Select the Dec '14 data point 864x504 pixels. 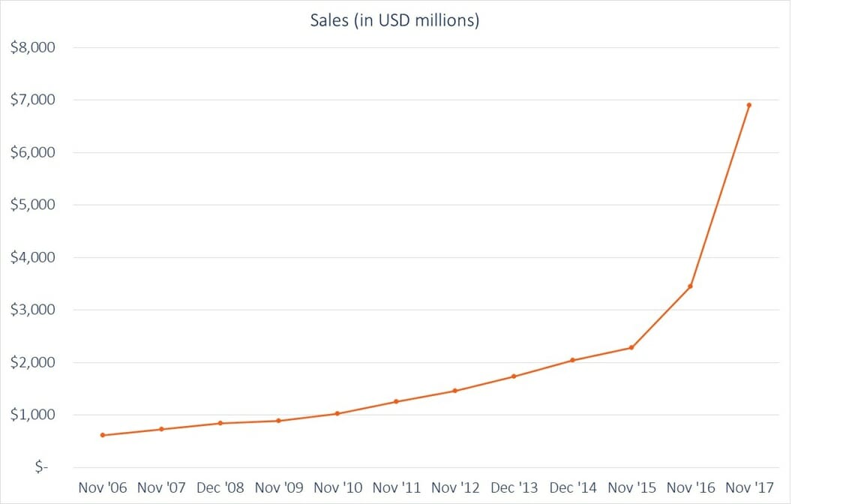[x=572, y=360]
